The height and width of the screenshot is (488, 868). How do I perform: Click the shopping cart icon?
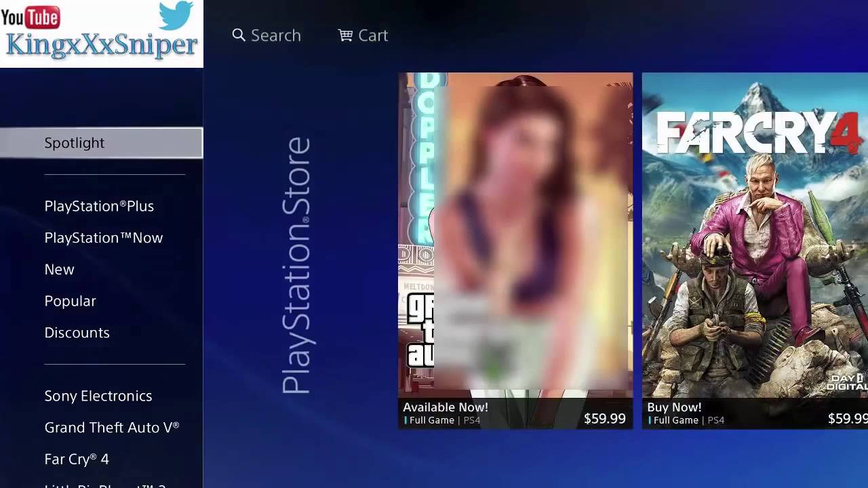345,35
